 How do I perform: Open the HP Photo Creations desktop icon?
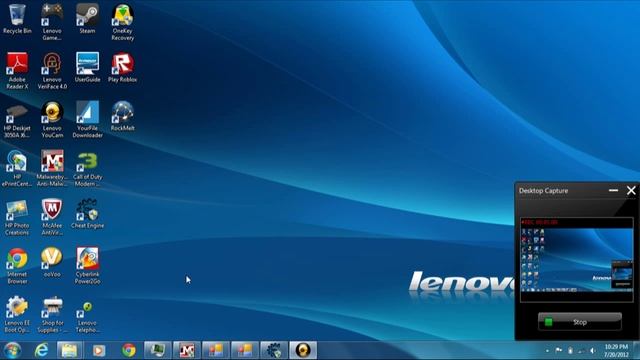click(x=17, y=217)
